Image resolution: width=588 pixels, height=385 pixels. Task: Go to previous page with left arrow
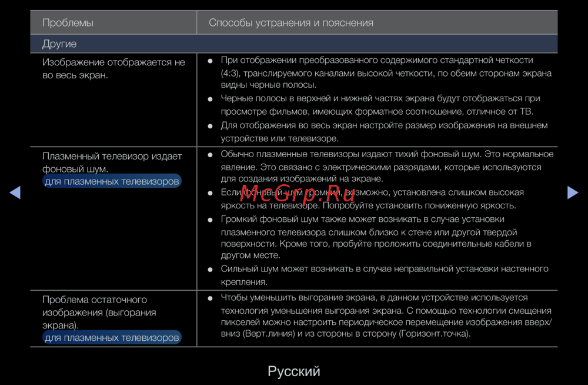[15, 192]
